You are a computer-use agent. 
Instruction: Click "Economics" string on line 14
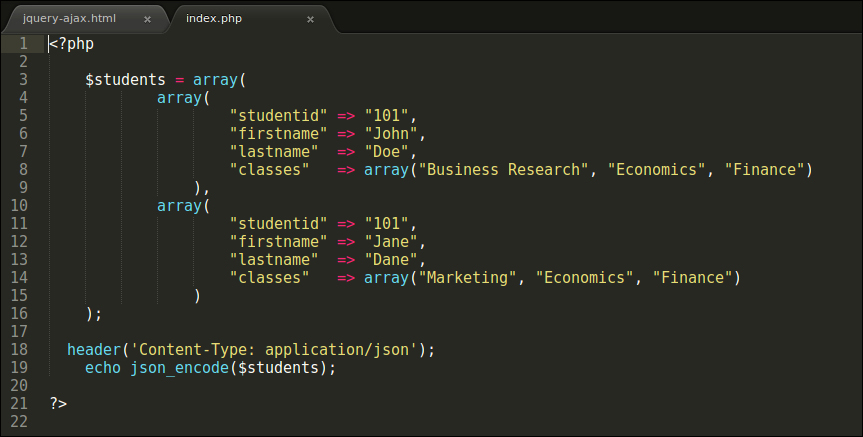coord(585,277)
